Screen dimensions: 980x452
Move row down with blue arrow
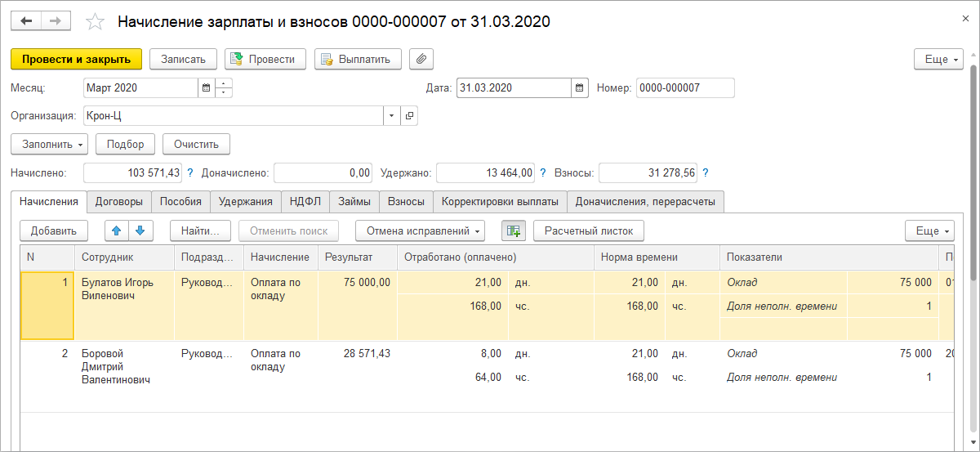pos(140,230)
